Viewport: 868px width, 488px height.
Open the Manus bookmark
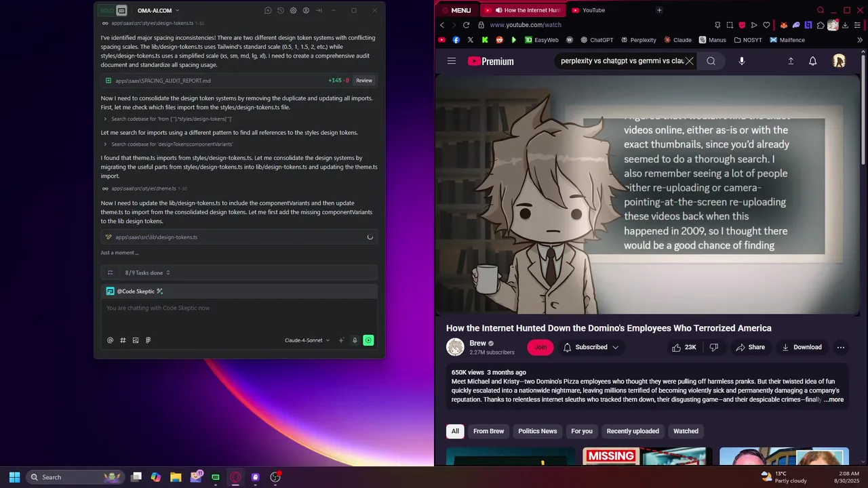pos(713,40)
